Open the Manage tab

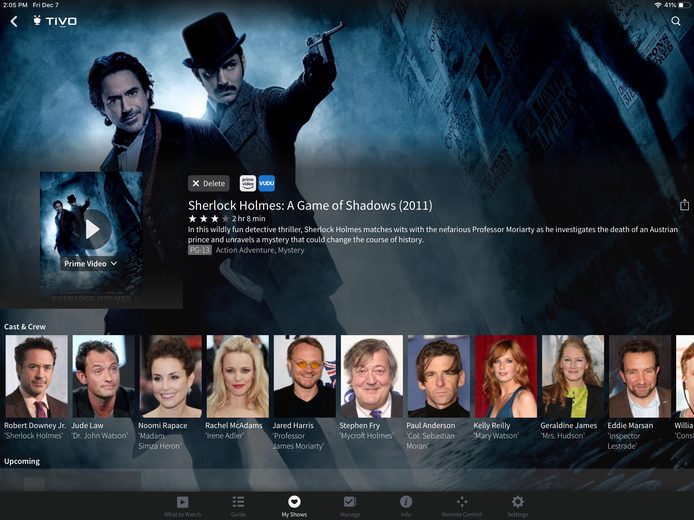350,506
